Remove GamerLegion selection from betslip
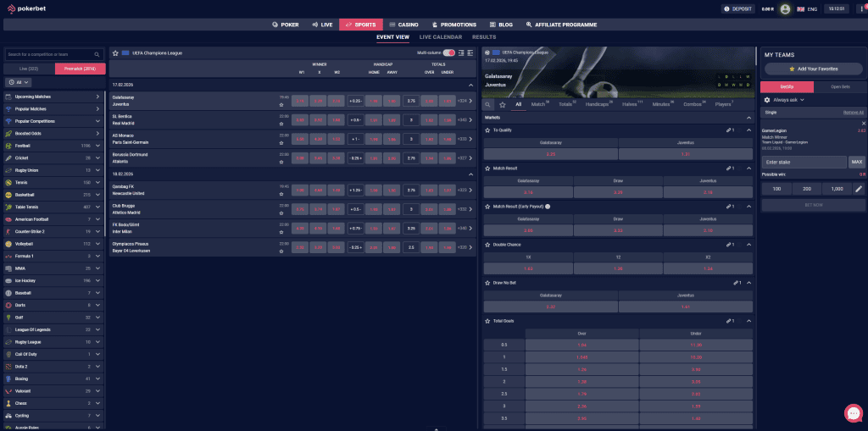Image resolution: width=868 pixels, height=431 pixels. click(864, 124)
